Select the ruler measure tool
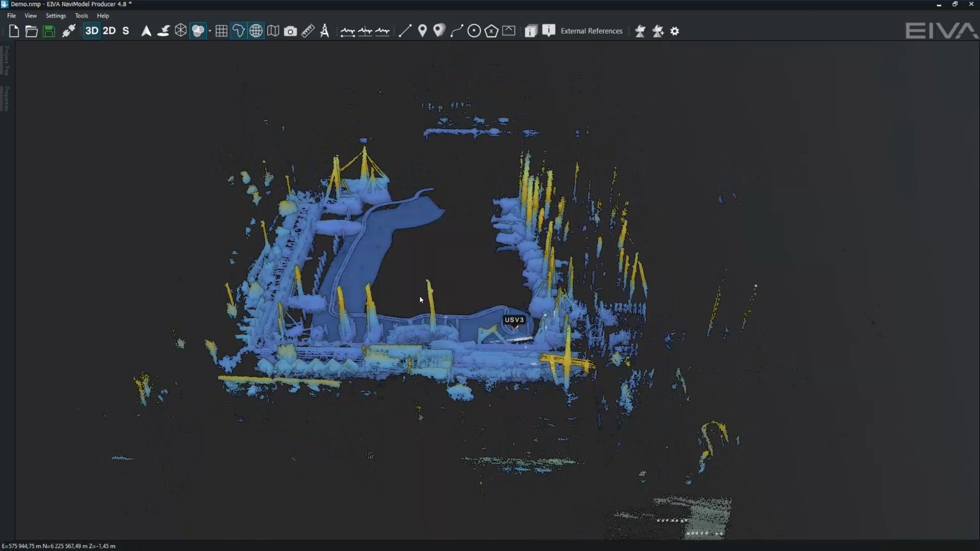980x551 pixels. click(x=308, y=31)
